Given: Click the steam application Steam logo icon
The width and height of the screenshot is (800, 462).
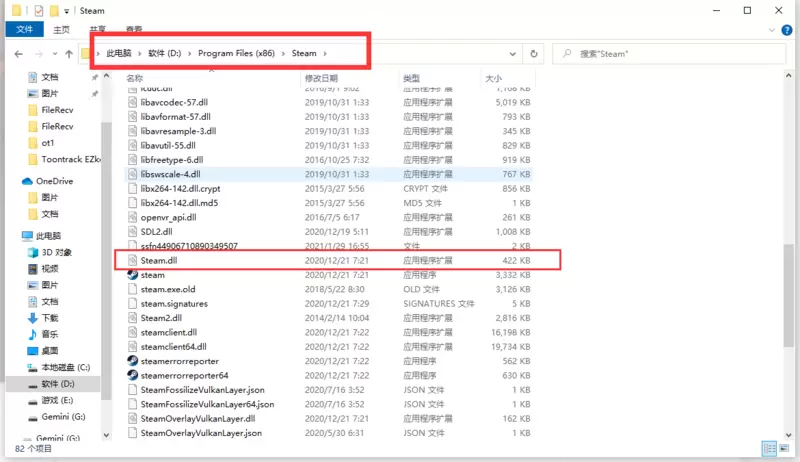Looking at the screenshot, I should 133,274.
